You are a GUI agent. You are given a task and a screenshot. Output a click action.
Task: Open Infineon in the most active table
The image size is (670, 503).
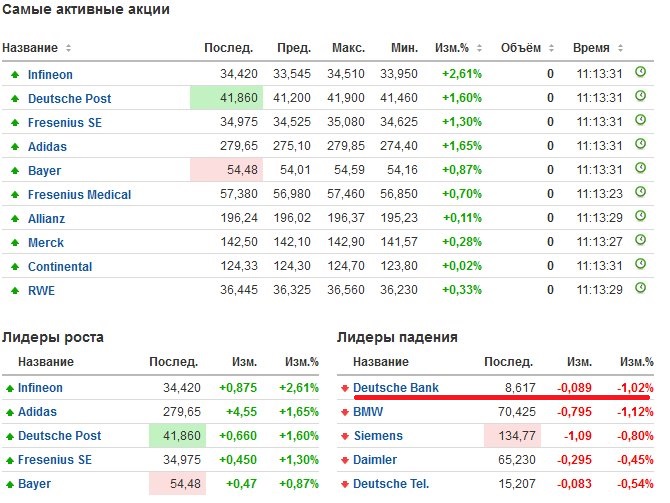[x=50, y=75]
